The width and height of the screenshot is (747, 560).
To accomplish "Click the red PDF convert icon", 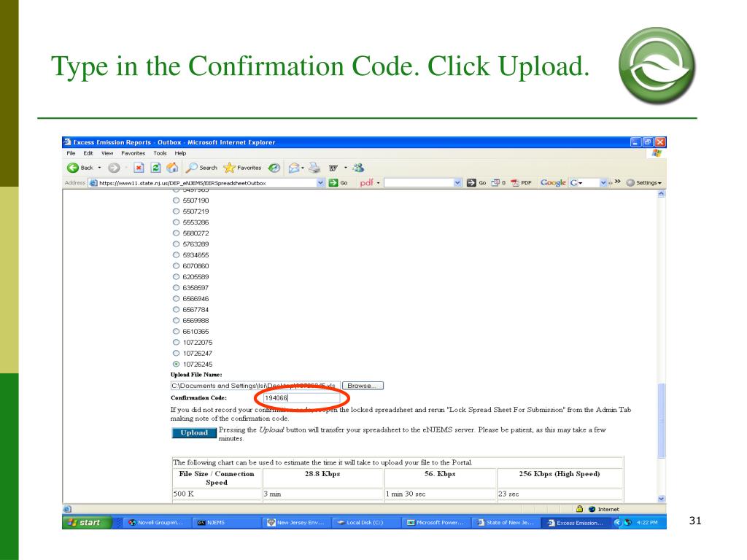I will click(515, 183).
